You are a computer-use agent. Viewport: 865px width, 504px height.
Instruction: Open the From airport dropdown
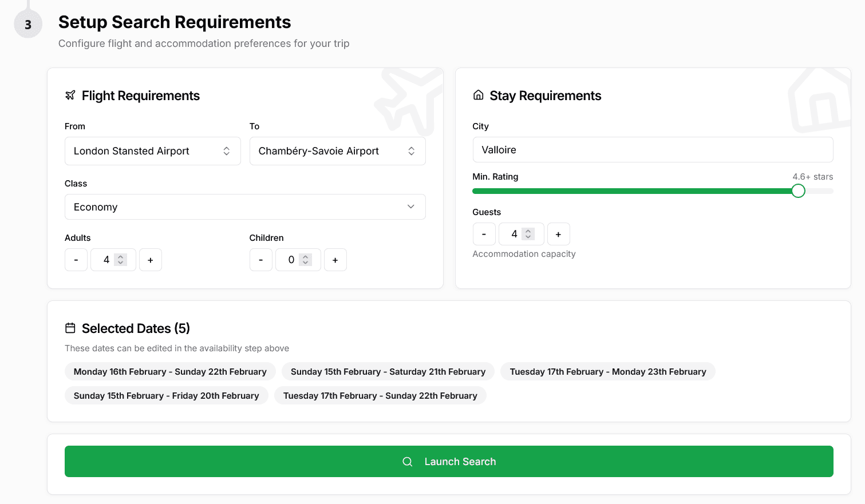coord(152,151)
